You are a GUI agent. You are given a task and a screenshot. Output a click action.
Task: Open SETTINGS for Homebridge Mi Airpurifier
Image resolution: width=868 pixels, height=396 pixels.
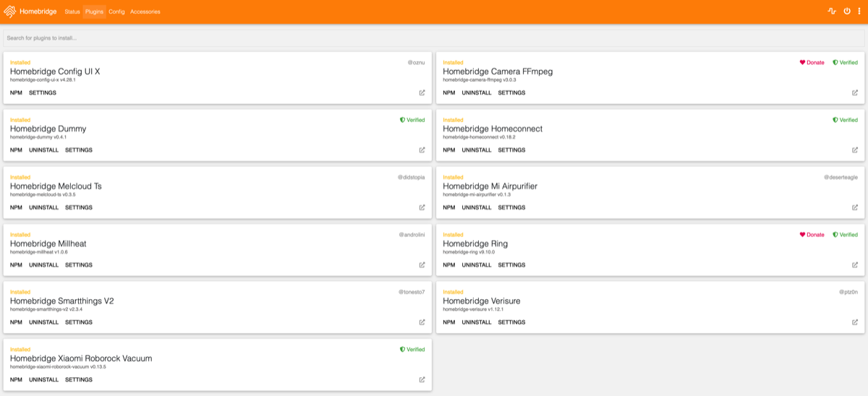tap(511, 207)
